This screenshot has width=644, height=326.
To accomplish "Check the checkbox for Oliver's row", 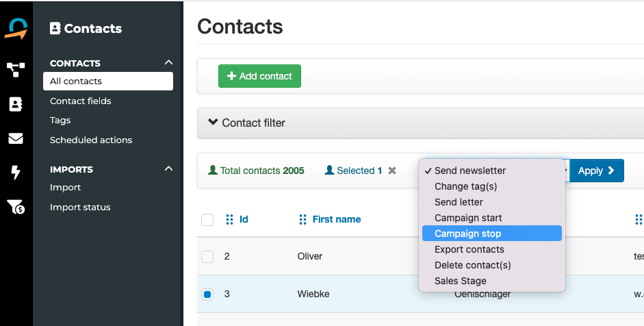I will 207,257.
